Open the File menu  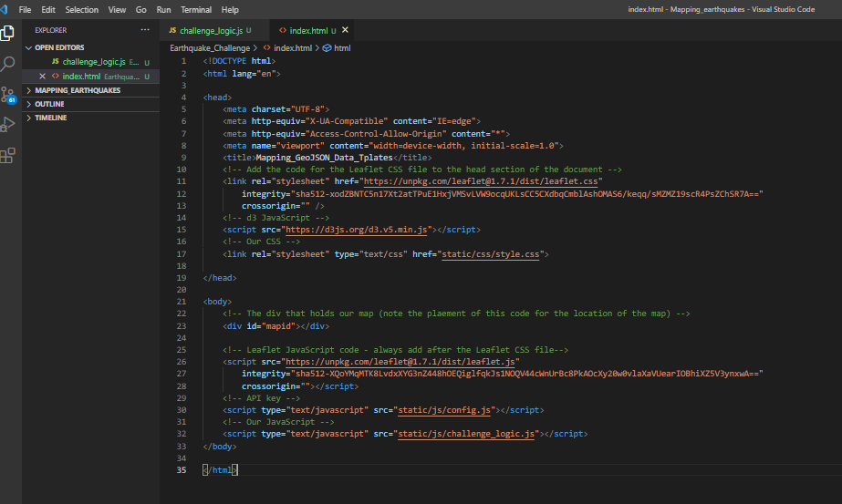pos(25,10)
